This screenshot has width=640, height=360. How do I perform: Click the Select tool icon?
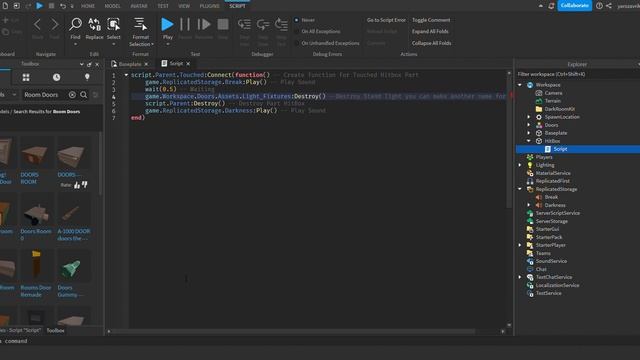point(113,24)
